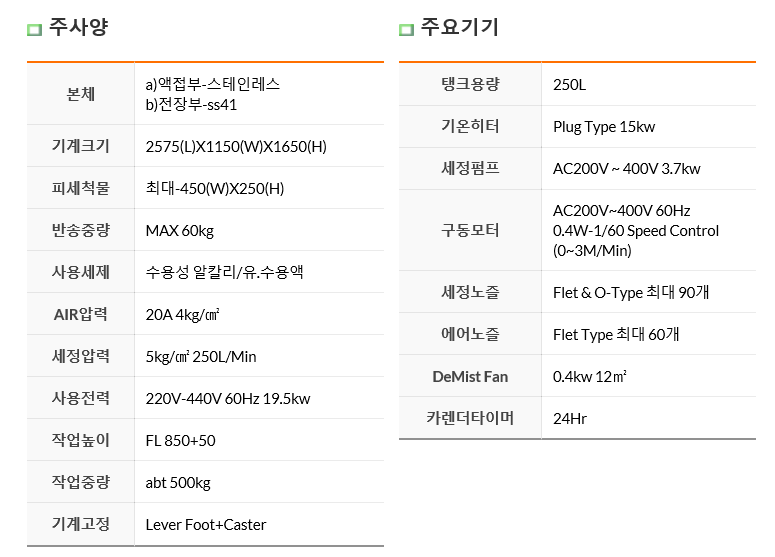Click the MAX 60kg value

(x=179, y=231)
